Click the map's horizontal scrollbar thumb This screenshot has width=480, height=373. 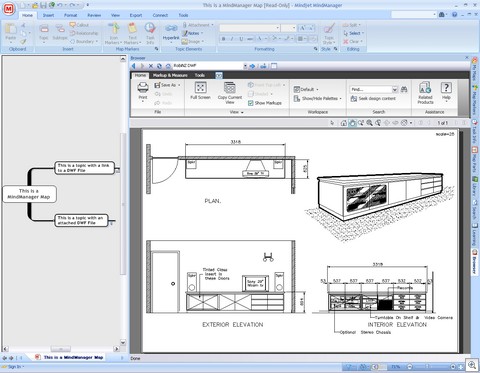tap(61, 349)
